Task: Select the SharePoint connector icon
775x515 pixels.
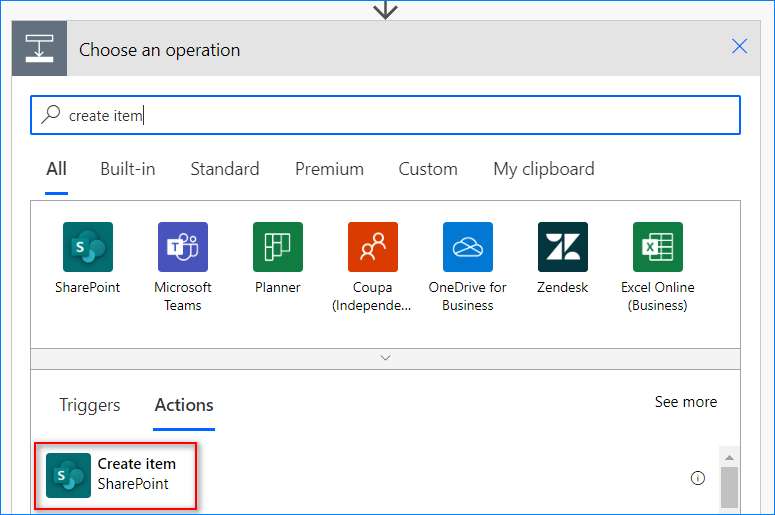Action: (87, 247)
